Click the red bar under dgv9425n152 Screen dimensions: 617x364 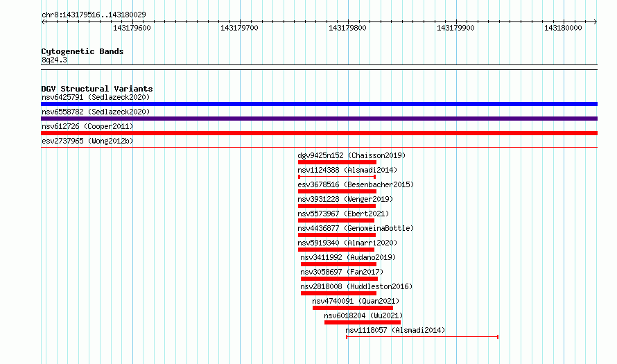337,162
